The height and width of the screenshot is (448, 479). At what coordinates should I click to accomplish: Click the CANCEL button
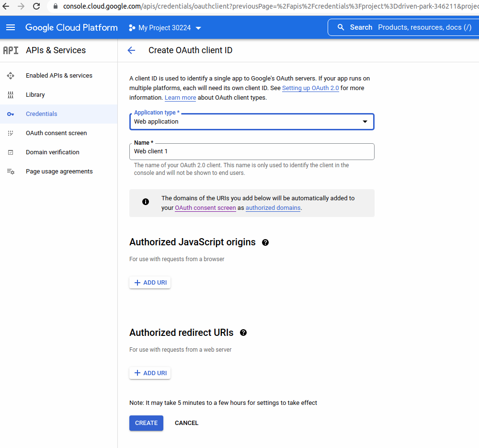tap(187, 423)
